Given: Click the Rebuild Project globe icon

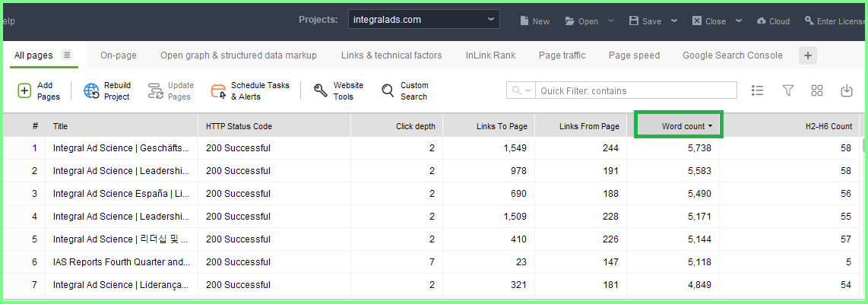Looking at the screenshot, I should click(91, 90).
